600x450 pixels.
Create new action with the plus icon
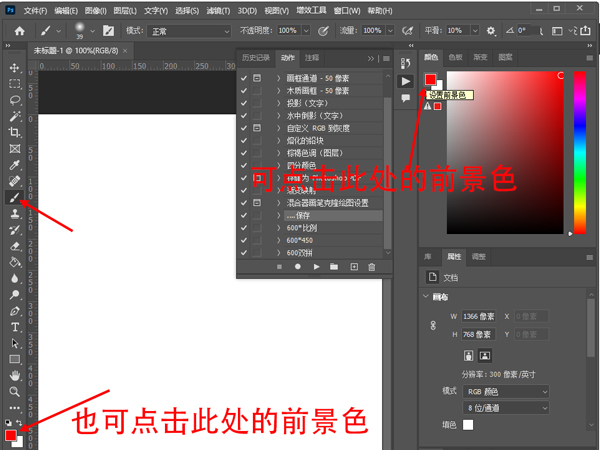pyautogui.click(x=353, y=267)
